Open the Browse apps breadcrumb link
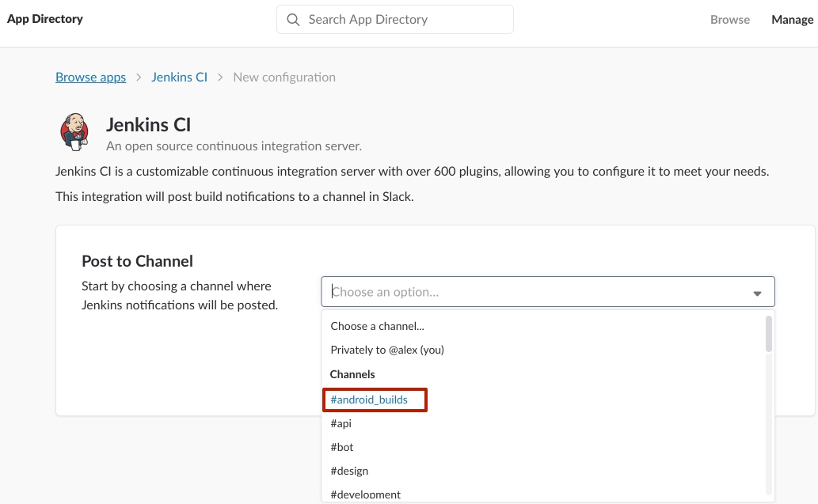 [x=91, y=77]
